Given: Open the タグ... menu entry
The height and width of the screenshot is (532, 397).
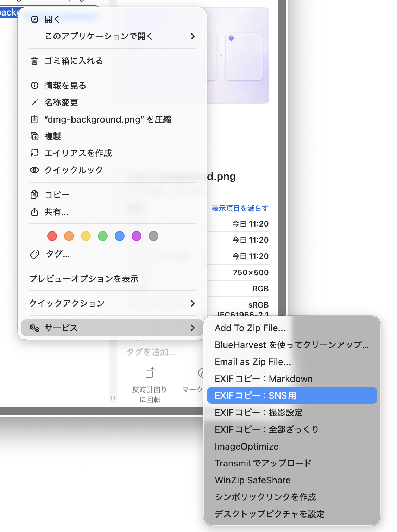Looking at the screenshot, I should pos(112,254).
